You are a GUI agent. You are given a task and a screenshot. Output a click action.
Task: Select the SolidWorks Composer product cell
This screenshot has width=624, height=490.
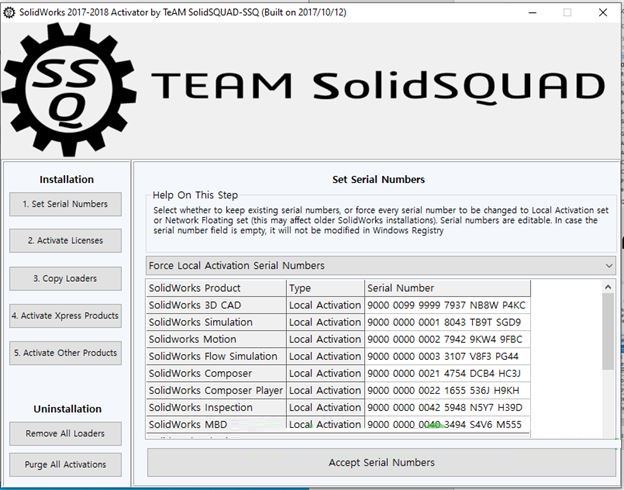point(216,374)
